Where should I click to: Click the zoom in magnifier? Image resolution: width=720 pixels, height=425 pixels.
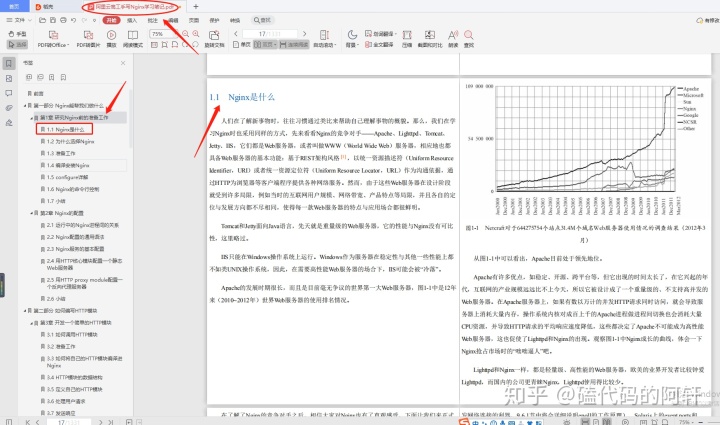pos(196,34)
